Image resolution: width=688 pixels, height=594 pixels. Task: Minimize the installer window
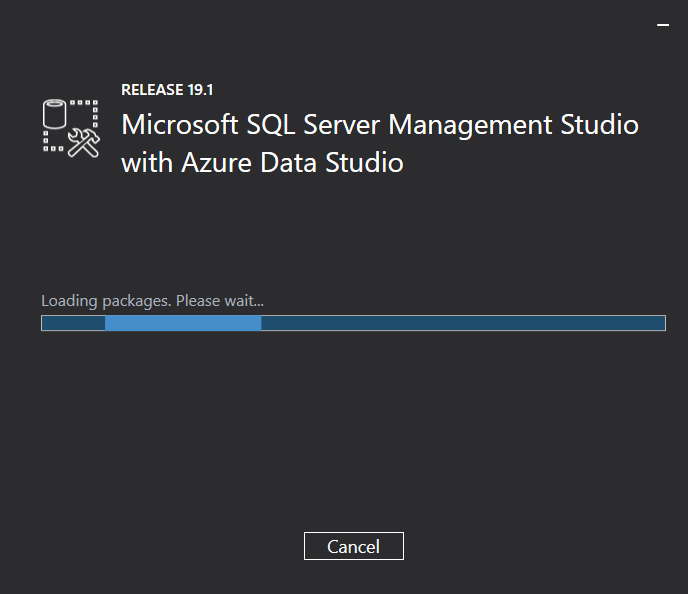[663, 25]
